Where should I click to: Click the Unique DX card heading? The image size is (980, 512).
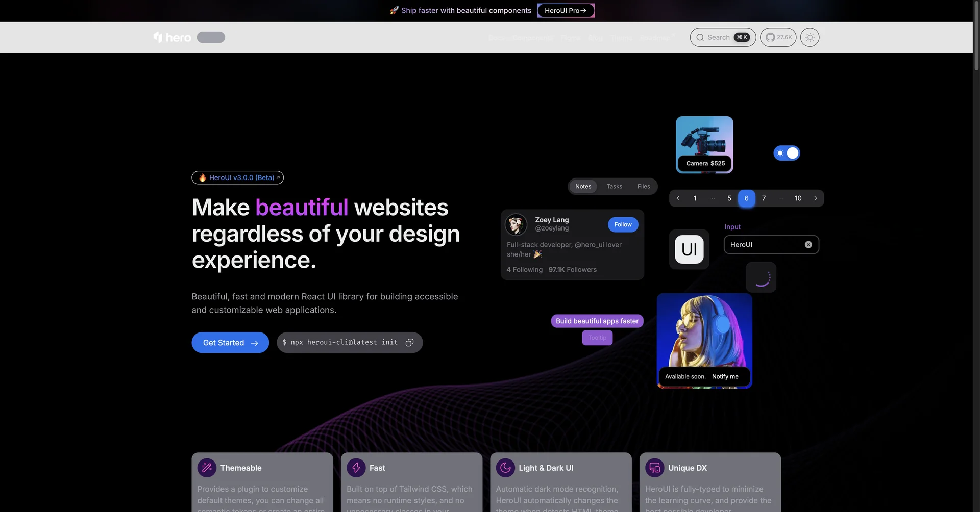[688, 468]
